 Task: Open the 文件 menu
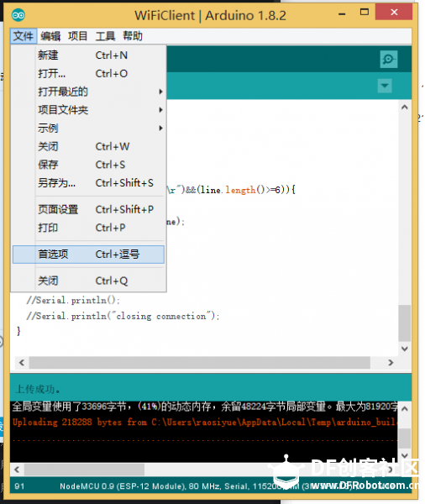pyautogui.click(x=24, y=36)
